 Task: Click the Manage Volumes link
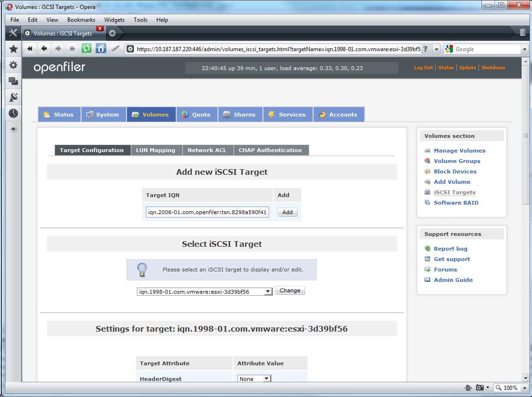tap(459, 151)
